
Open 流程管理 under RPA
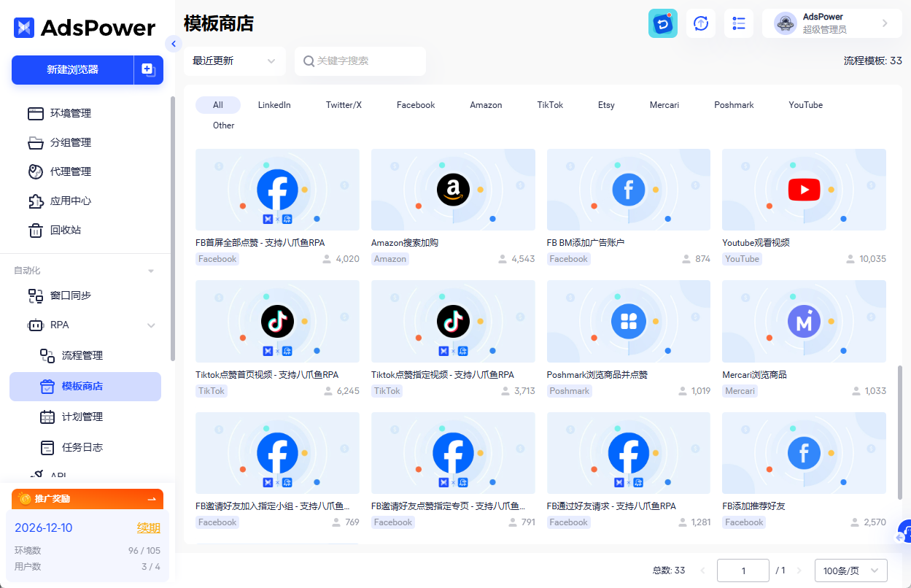tap(82, 355)
